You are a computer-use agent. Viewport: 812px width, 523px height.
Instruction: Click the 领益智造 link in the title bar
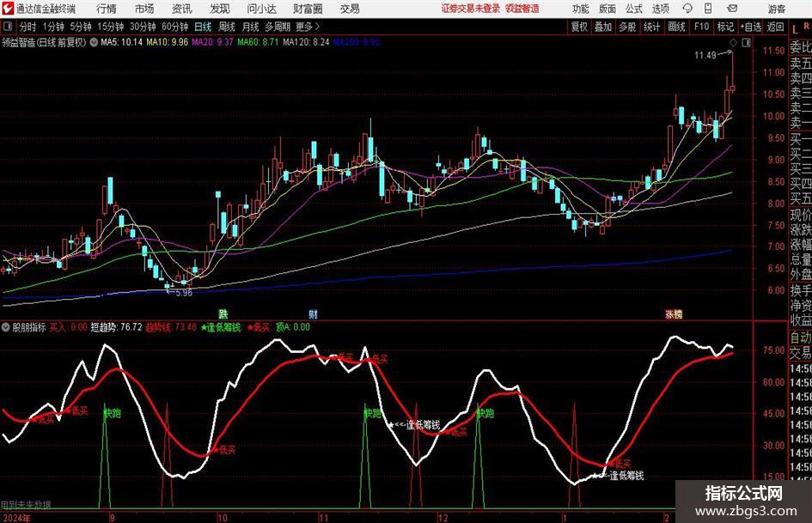point(522,9)
